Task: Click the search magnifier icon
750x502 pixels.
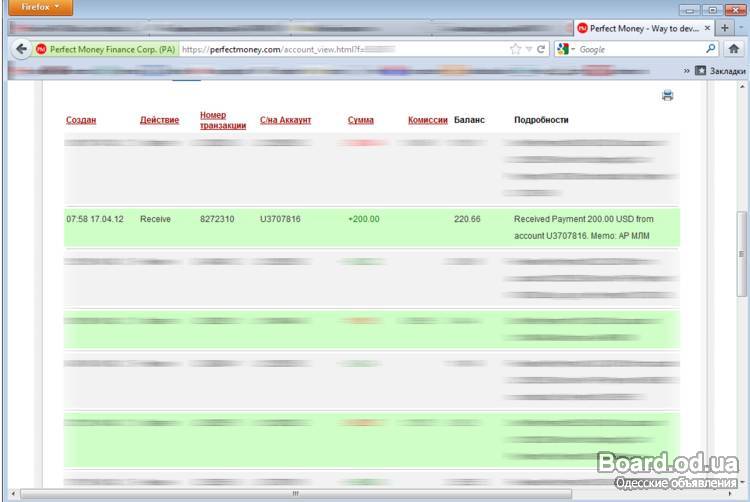Action: click(x=711, y=49)
